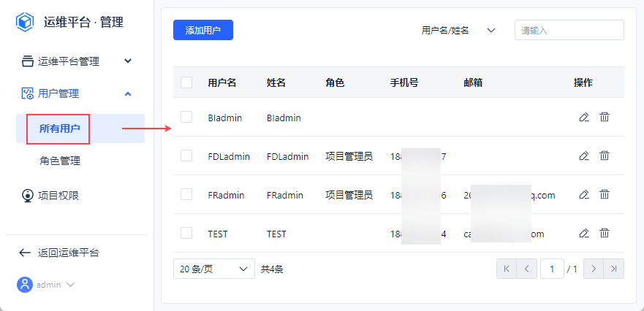Check the BIadmin row checkbox
The width and height of the screenshot is (644, 311).
(x=186, y=117)
